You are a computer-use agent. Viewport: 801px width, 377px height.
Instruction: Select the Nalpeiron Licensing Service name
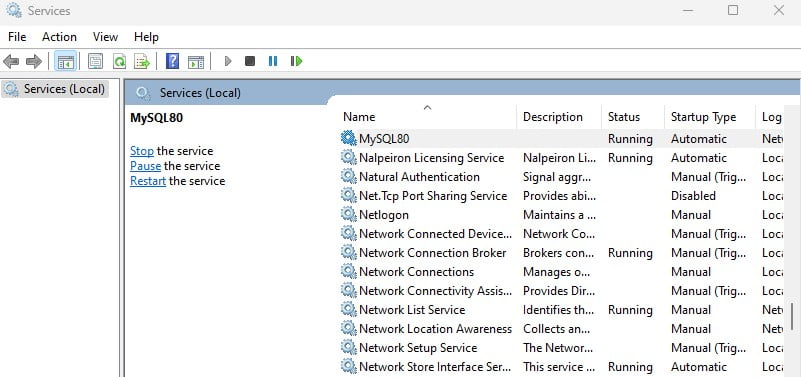[432, 157]
